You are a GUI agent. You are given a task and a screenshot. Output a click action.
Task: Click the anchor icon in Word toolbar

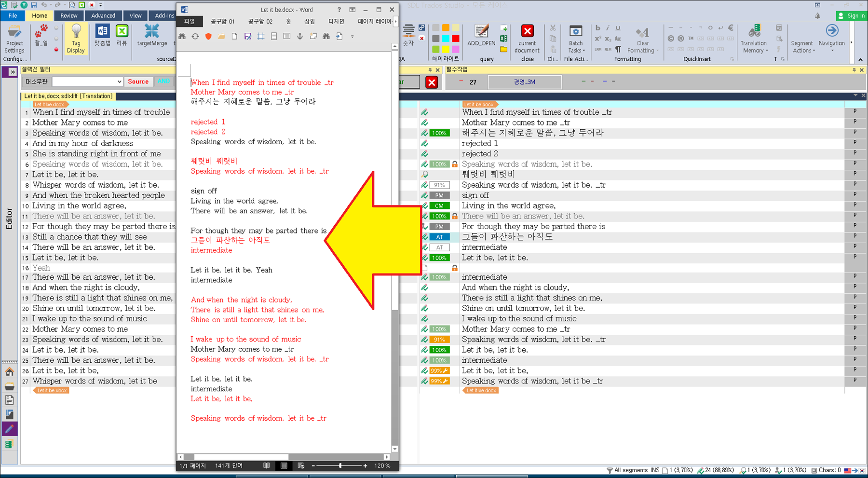[x=300, y=37]
